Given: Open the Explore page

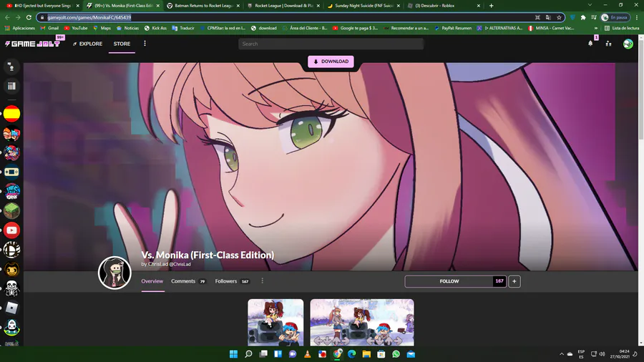Looking at the screenshot, I should pyautogui.click(x=87, y=44).
